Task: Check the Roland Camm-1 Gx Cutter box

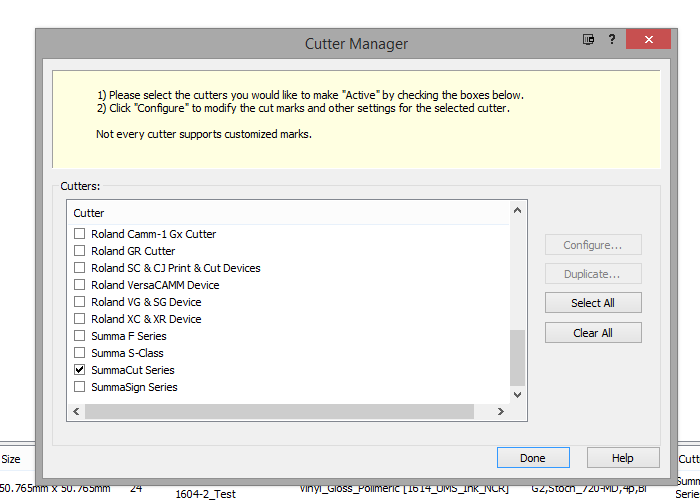Action: coord(79,233)
